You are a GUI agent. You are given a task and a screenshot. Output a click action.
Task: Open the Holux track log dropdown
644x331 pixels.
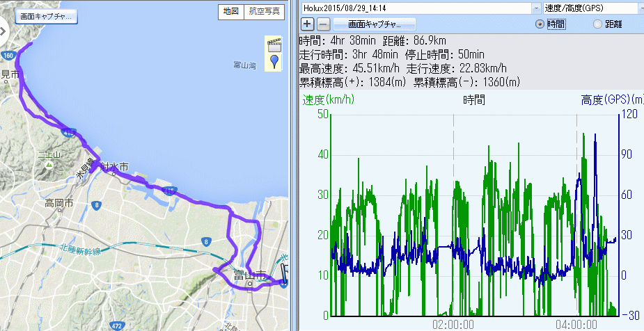tap(536, 8)
